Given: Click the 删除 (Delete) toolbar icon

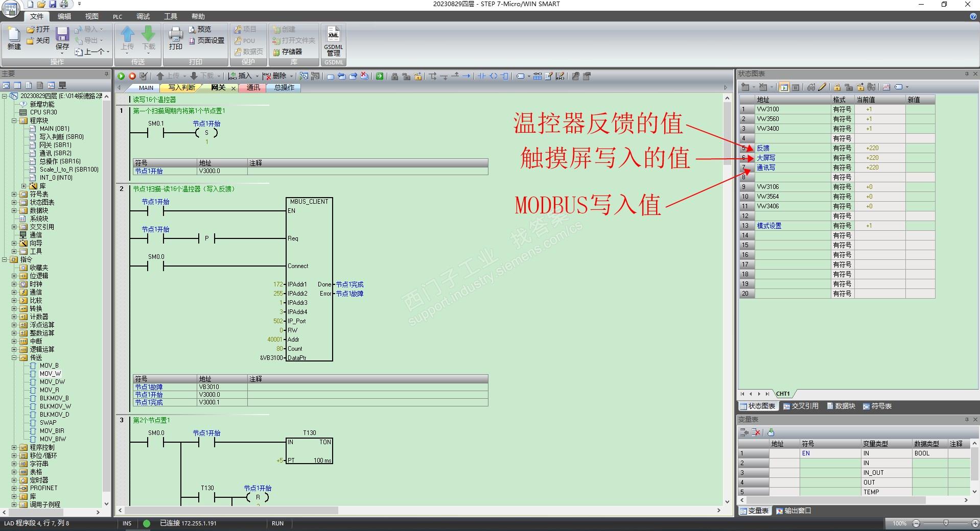Looking at the screenshot, I should point(276,76).
